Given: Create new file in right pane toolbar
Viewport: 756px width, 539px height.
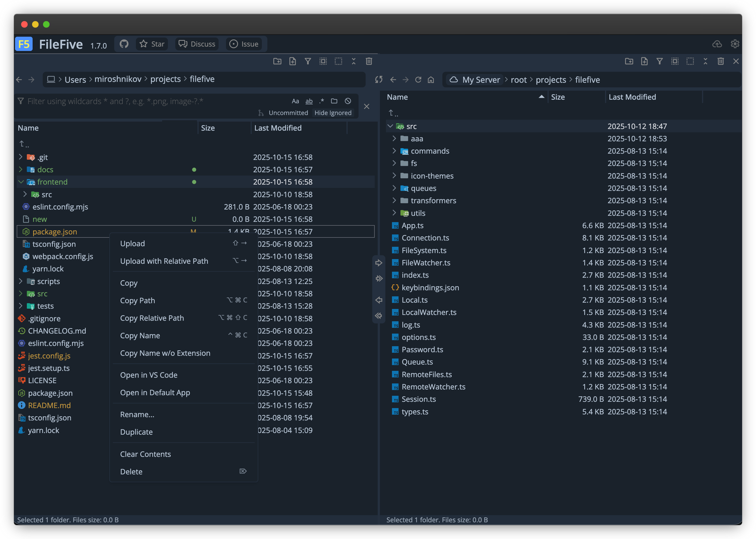Looking at the screenshot, I should point(644,61).
